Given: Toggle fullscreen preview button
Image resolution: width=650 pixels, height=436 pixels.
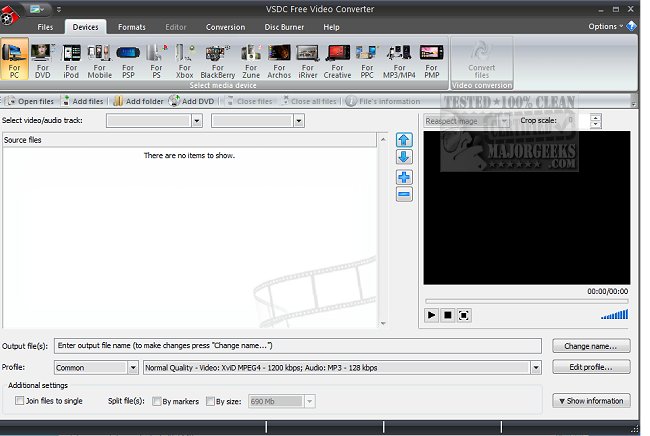Looking at the screenshot, I should (x=464, y=315).
